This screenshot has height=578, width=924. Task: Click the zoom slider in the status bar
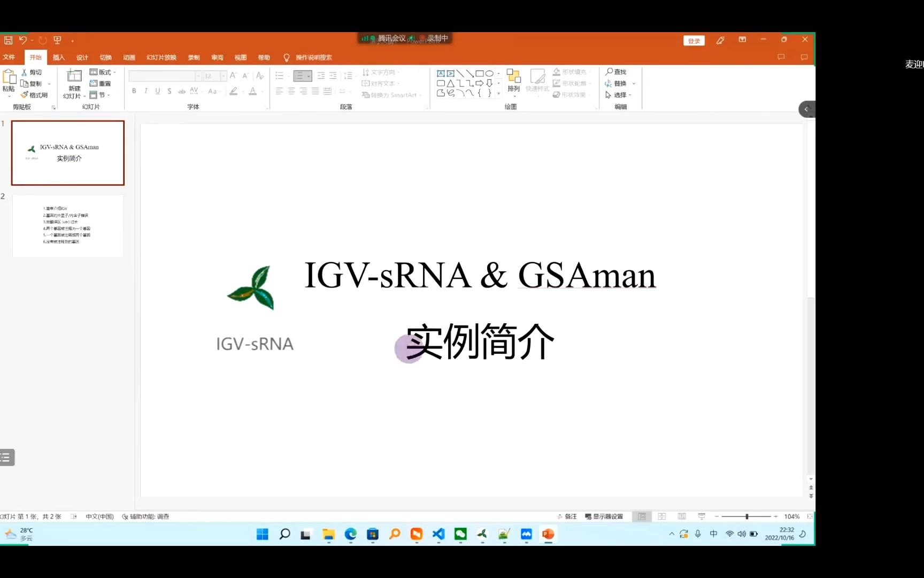(746, 516)
